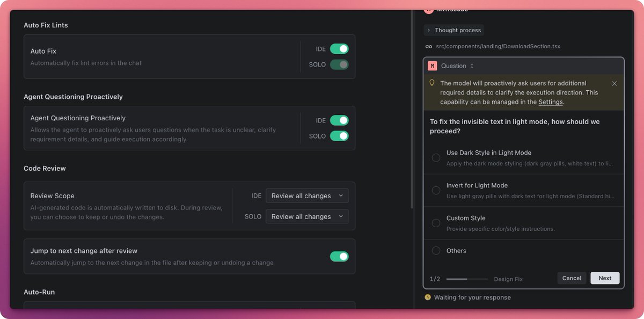
Task: Click the Design Fix label
Action: 508,279
